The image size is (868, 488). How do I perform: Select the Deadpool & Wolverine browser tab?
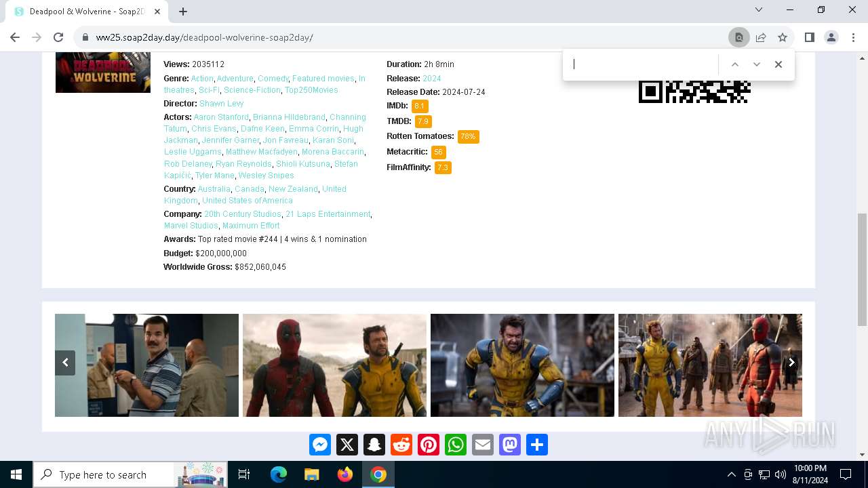[x=87, y=12]
